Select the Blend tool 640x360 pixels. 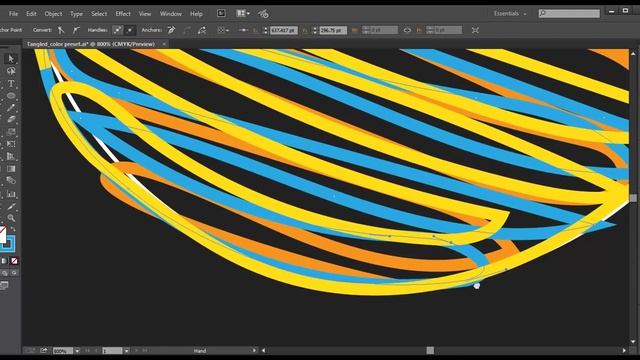pos(11,181)
